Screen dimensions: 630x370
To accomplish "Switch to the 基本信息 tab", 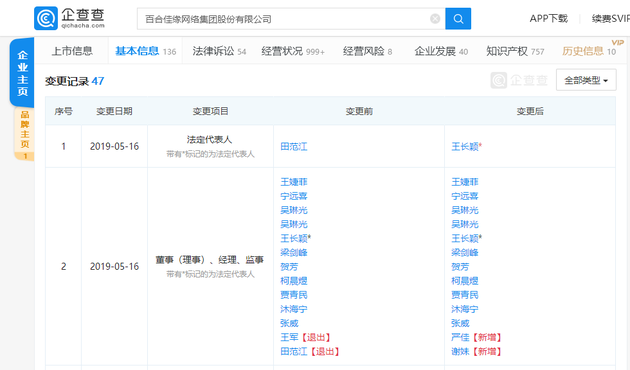I will [x=145, y=51].
